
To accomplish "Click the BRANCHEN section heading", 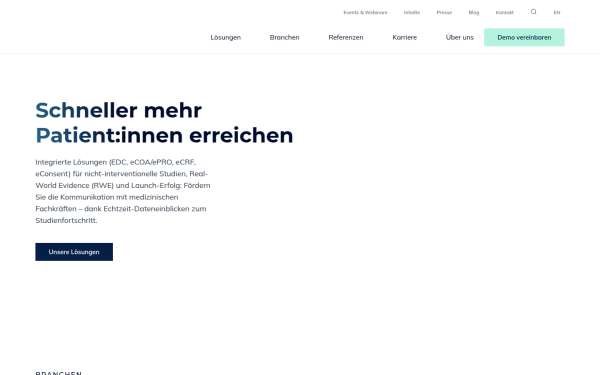I will click(x=59, y=373).
